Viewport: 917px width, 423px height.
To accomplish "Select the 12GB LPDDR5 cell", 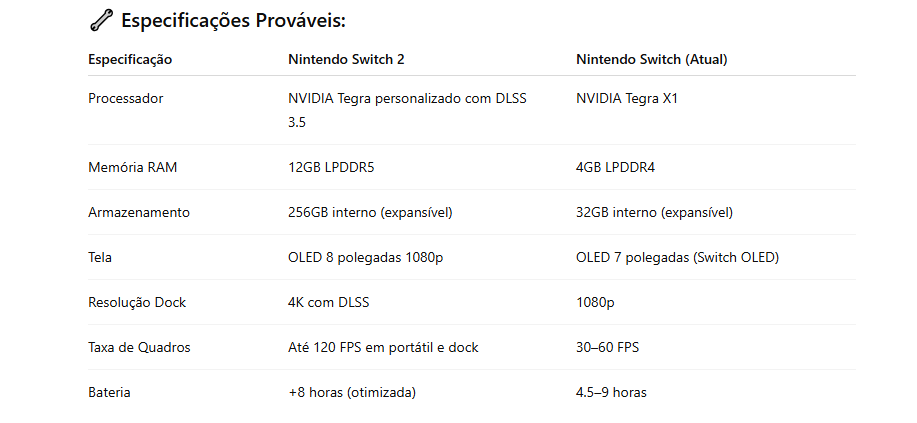I will 331,167.
